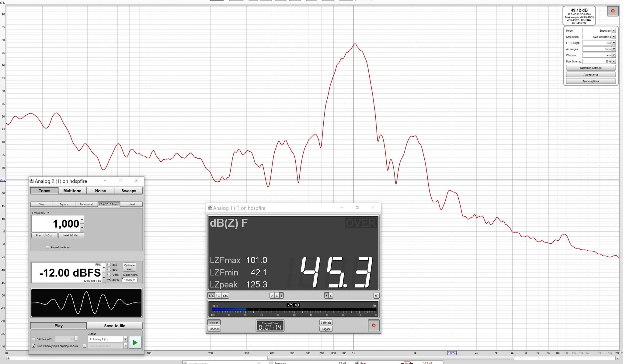Open the Noise tab in generator
This screenshot has height=364, width=623.
[x=100, y=191]
